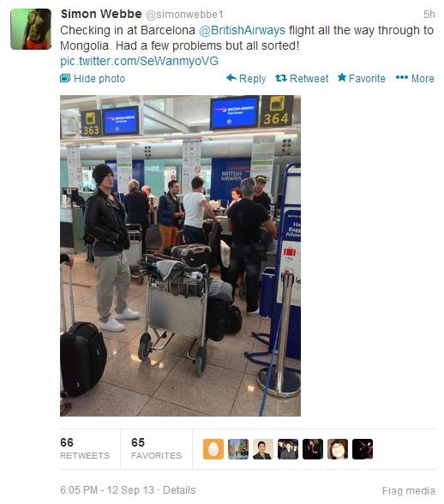444x504 pixels.
Task: Open the @BritishAirways mention link
Action: 242,30
